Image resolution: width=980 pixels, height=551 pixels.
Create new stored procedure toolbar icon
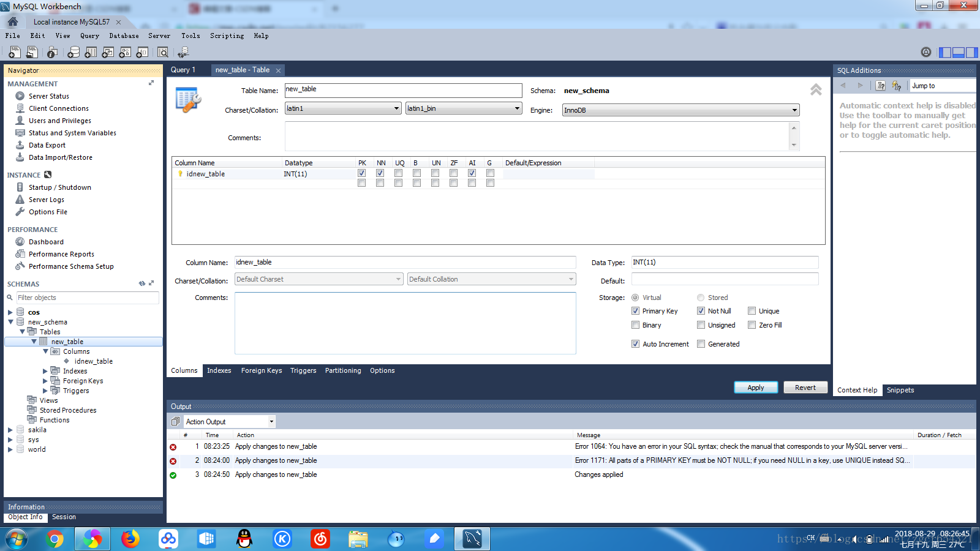tap(125, 52)
